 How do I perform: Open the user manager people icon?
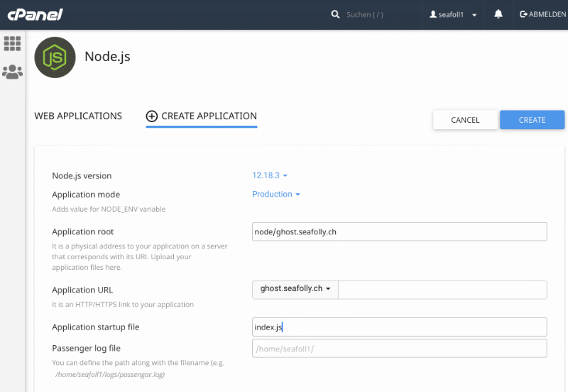pos(12,72)
